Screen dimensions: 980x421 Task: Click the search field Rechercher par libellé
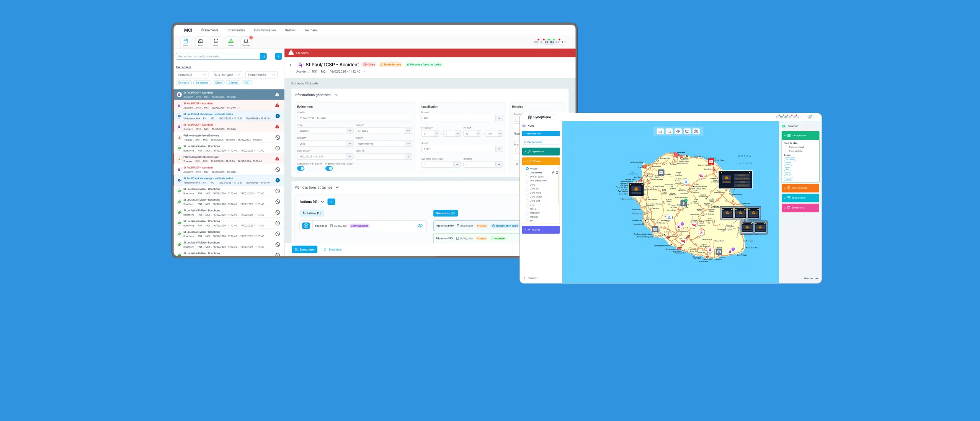218,56
